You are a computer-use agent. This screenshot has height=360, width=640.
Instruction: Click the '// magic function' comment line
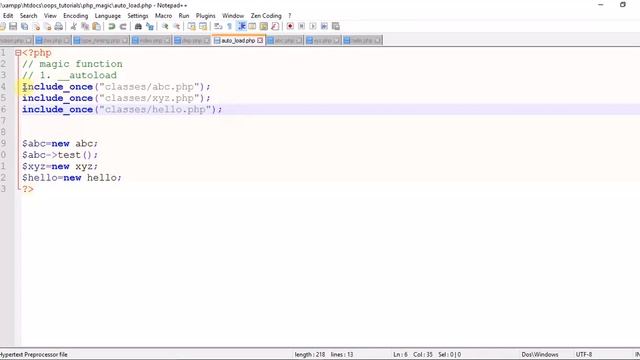tap(72, 64)
